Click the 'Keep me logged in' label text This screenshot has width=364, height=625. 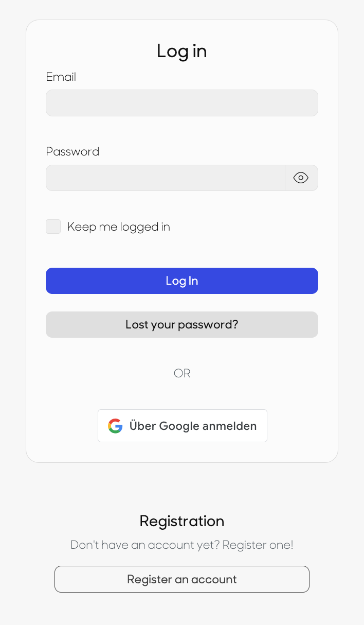pos(119,227)
